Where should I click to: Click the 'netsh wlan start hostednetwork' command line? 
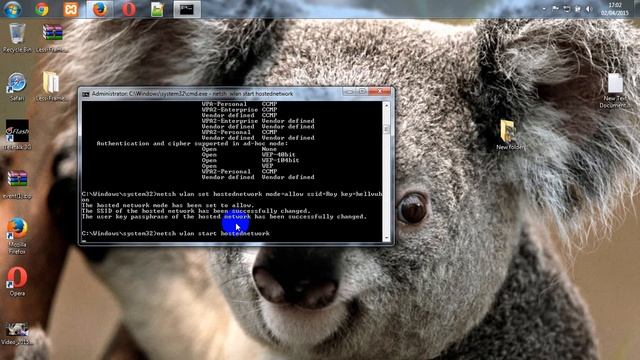176,233
